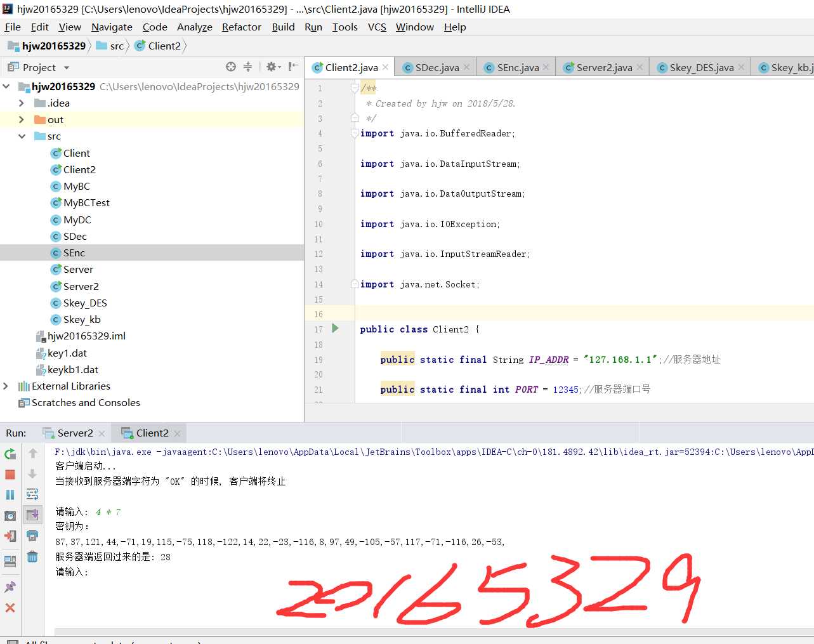Viewport: 814px width, 644px height.
Task: Close the Client2.java editor tab
Action: coord(386,67)
